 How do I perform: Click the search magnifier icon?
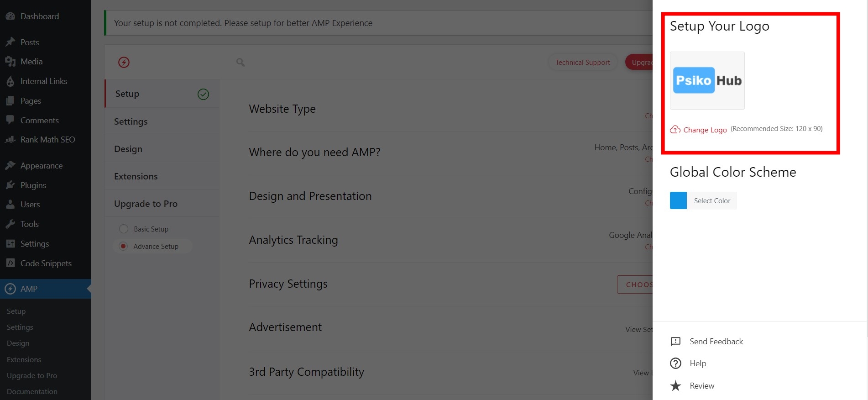coord(241,62)
